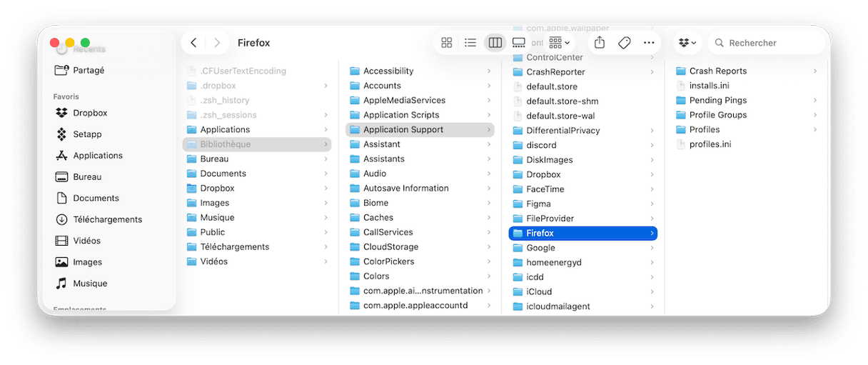Click the Share toolbar icon

600,43
